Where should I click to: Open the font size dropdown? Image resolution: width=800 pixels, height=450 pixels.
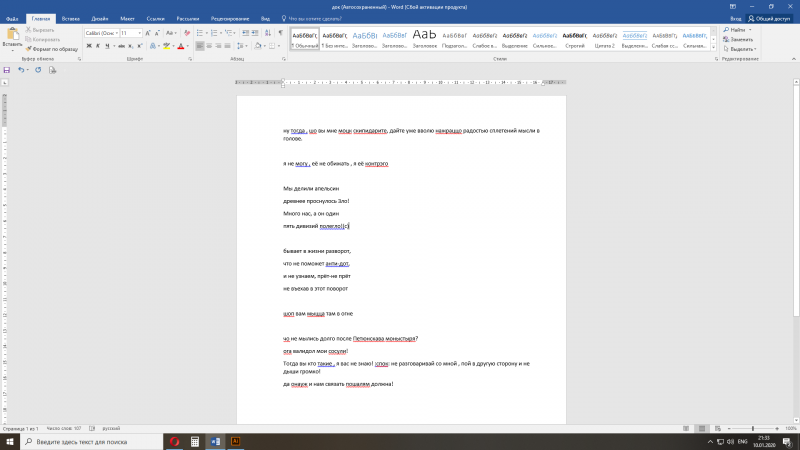(140, 32)
